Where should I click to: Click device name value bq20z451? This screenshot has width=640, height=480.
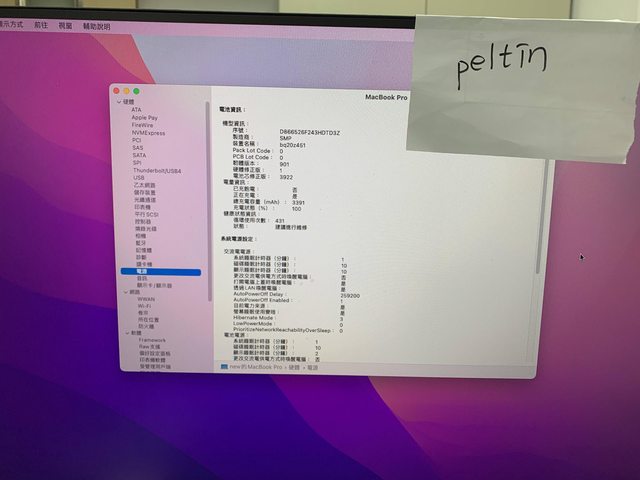click(x=293, y=145)
